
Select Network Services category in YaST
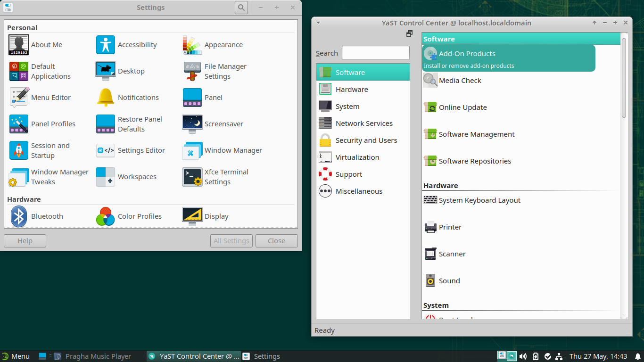click(x=363, y=123)
